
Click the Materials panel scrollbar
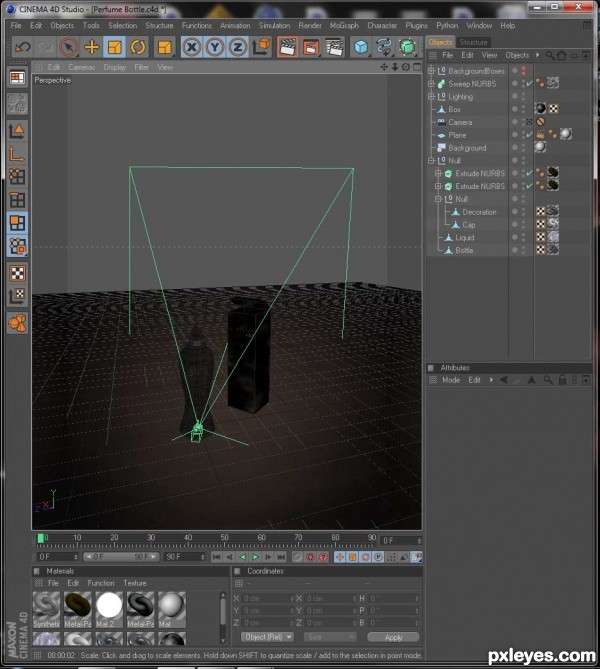pos(222,617)
